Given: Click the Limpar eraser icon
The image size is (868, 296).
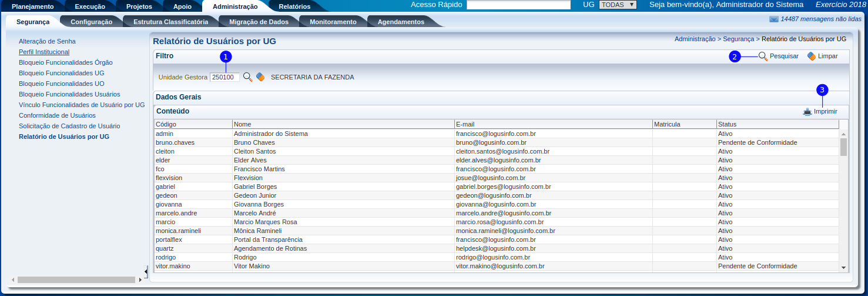Looking at the screenshot, I should [812, 56].
